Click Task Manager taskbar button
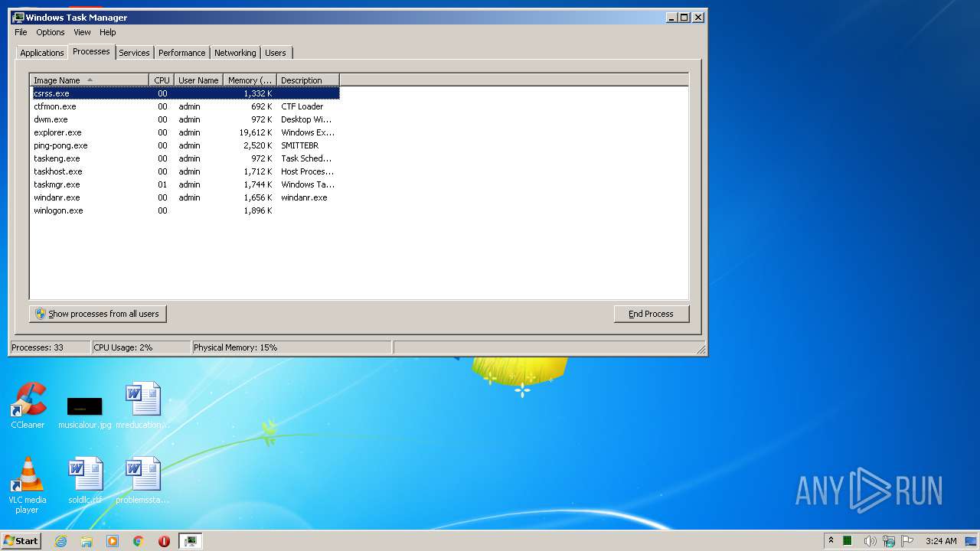This screenshot has height=551, width=980. click(x=191, y=541)
